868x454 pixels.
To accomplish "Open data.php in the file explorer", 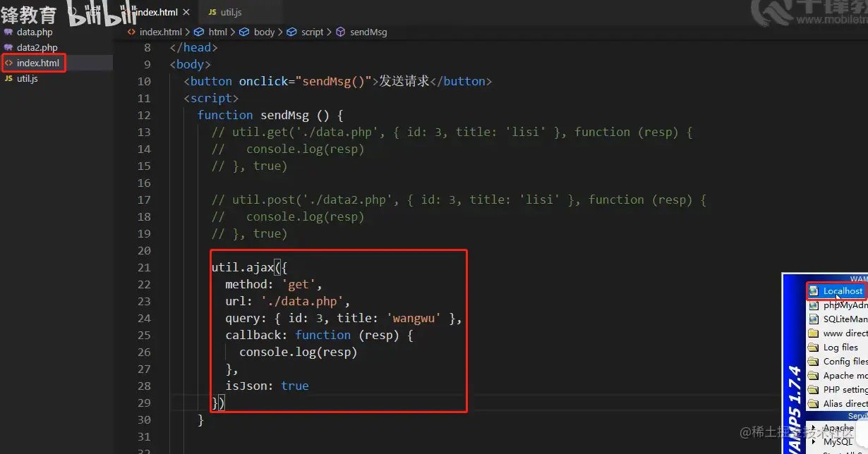I will click(x=35, y=32).
